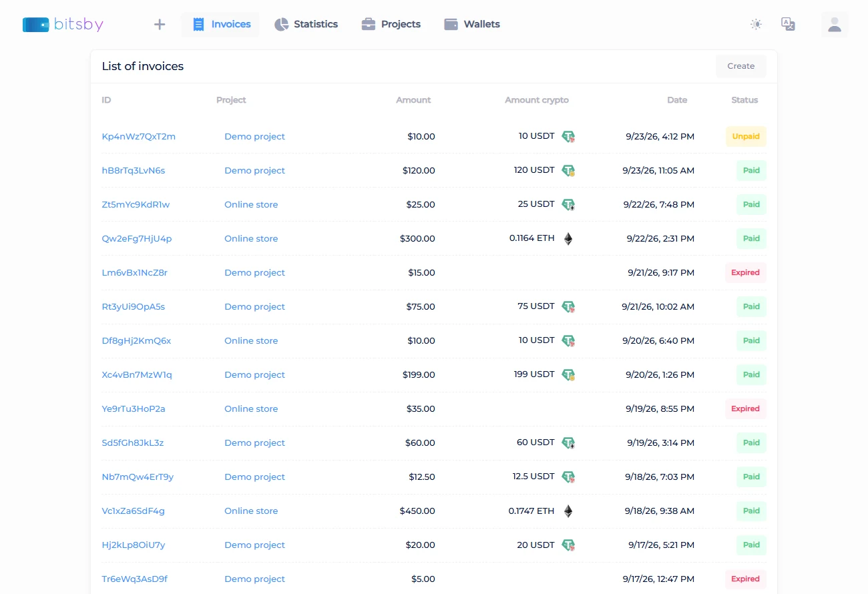The width and height of the screenshot is (868, 594).
Task: Open invoice hB8rTq3LvN6s
Action: coord(133,171)
